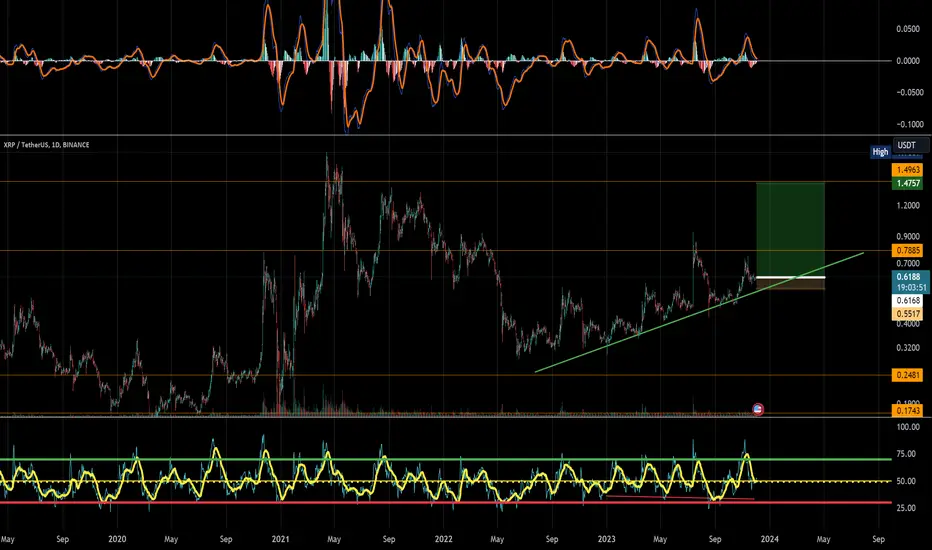Select the green ascending trendline
932x550 pixels.
click(x=699, y=313)
